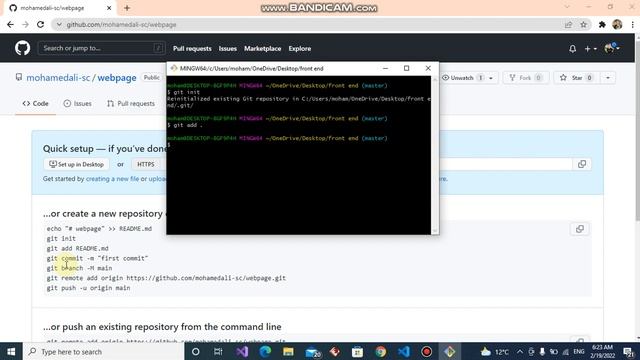This screenshot has width=640, height=360.
Task: Expand the Star lists dropdown arrow
Action: (x=608, y=78)
